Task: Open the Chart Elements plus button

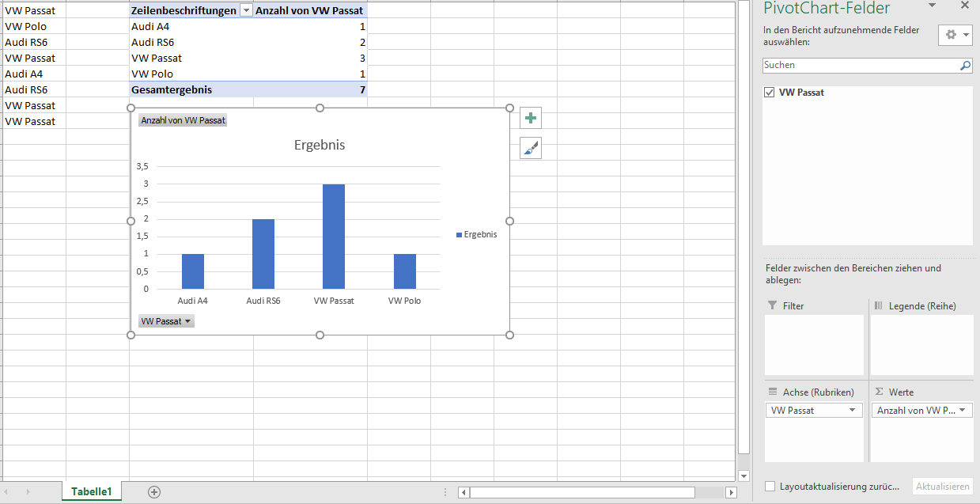Action: click(531, 119)
